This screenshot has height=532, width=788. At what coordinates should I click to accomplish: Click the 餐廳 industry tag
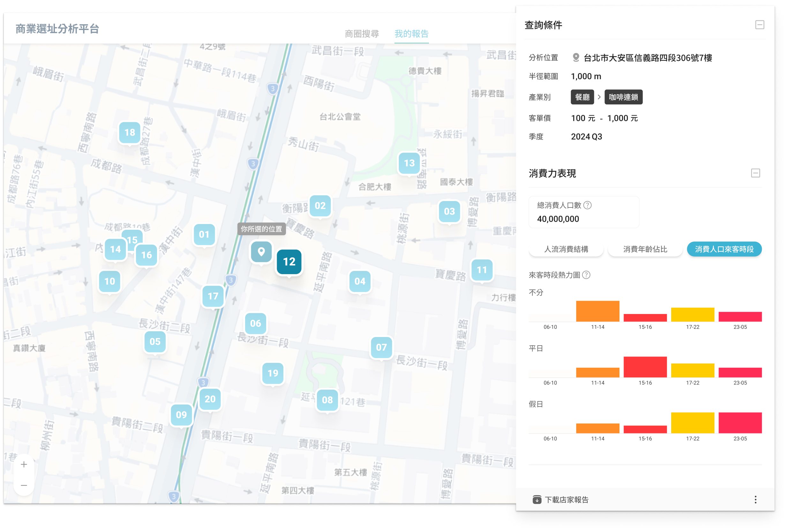[x=582, y=97]
